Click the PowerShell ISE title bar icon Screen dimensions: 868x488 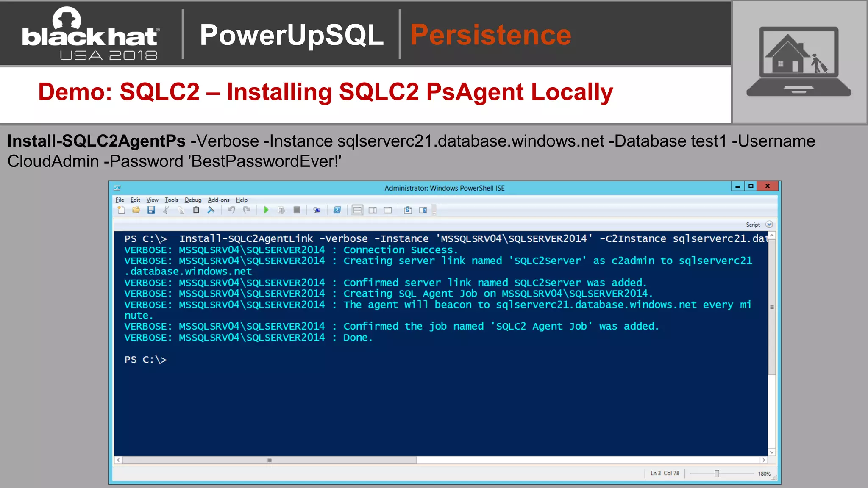pyautogui.click(x=117, y=188)
